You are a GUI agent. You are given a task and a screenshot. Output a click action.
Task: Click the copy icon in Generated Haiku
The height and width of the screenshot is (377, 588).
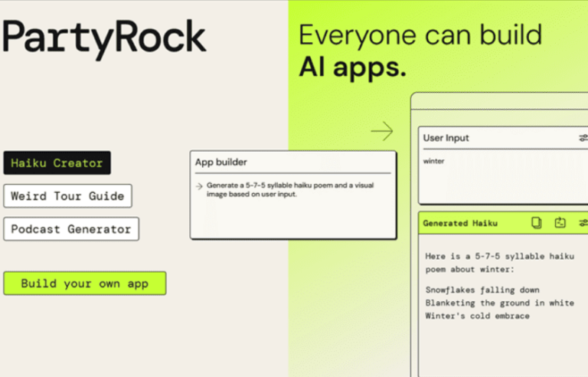pyautogui.click(x=537, y=223)
